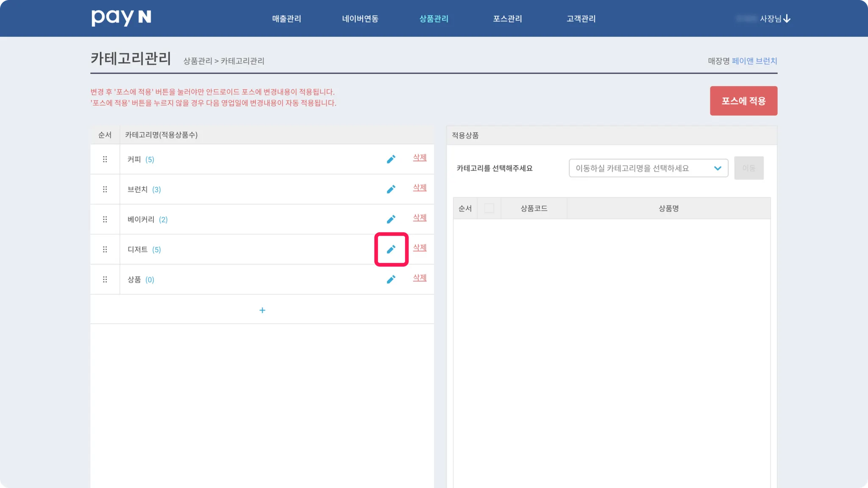Click 삭제 link for 상품 category

point(420,277)
